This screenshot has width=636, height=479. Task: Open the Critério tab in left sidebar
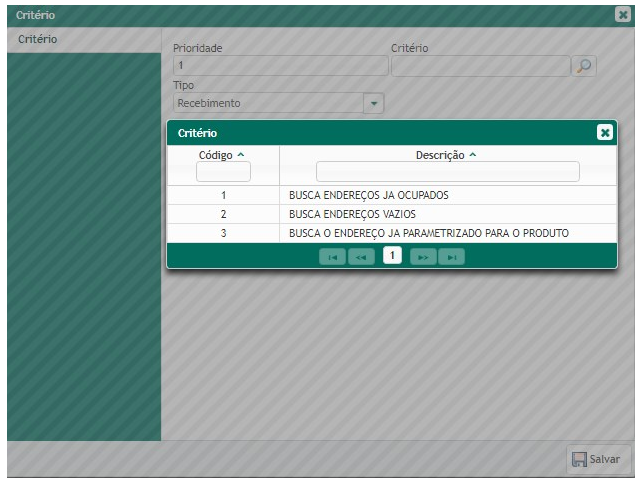click(84, 39)
